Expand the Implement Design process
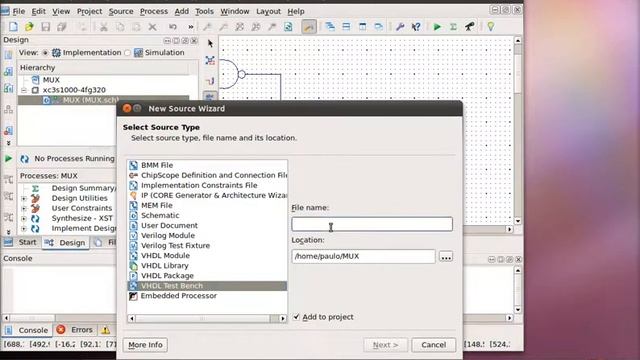The image size is (640, 360). tap(24, 229)
